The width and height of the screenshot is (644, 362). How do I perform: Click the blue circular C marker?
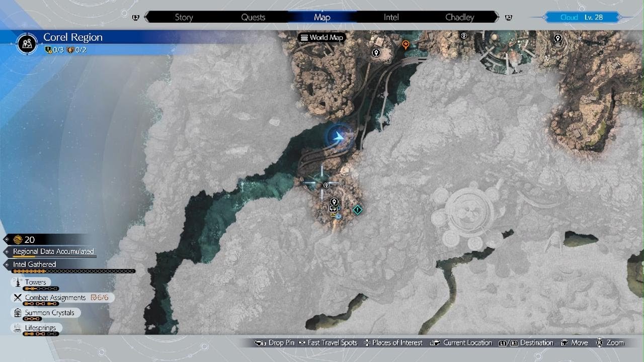point(339,217)
